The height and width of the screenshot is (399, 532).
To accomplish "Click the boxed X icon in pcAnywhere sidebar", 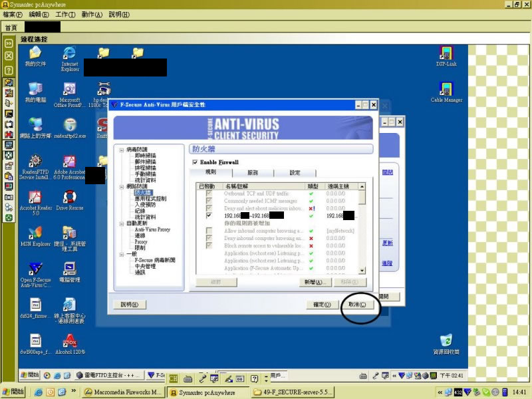I will click(9, 56).
